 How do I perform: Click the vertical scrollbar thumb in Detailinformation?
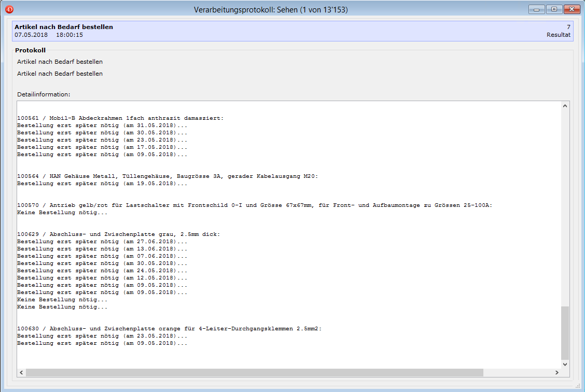pyautogui.click(x=565, y=332)
